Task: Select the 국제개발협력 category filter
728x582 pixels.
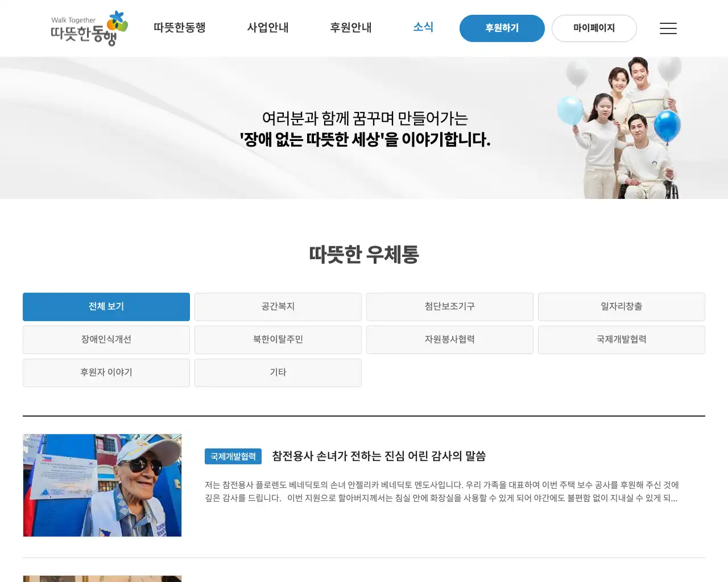Action: [x=621, y=340]
